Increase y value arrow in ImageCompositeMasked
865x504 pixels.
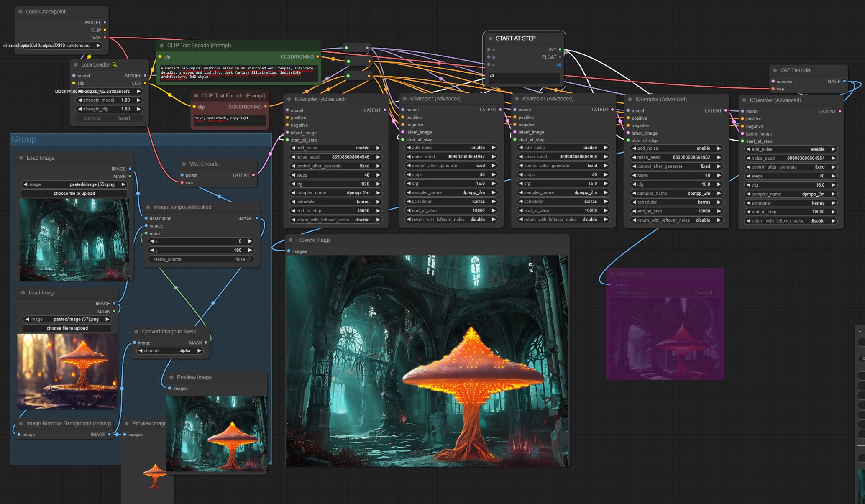[250, 250]
